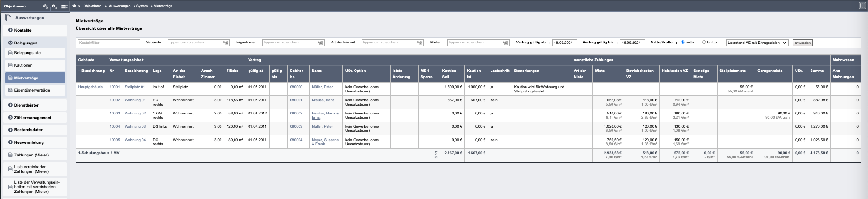Collapse the Belegungen sidebar section

(x=10, y=43)
